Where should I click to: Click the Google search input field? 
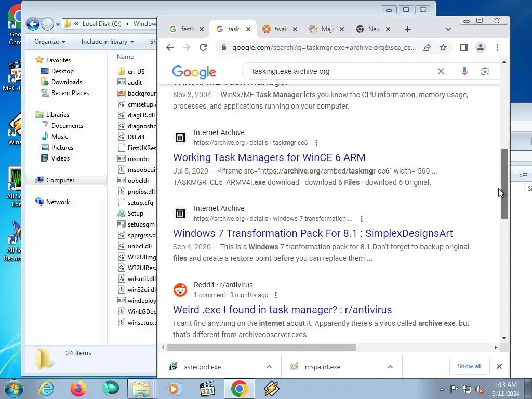(341, 71)
